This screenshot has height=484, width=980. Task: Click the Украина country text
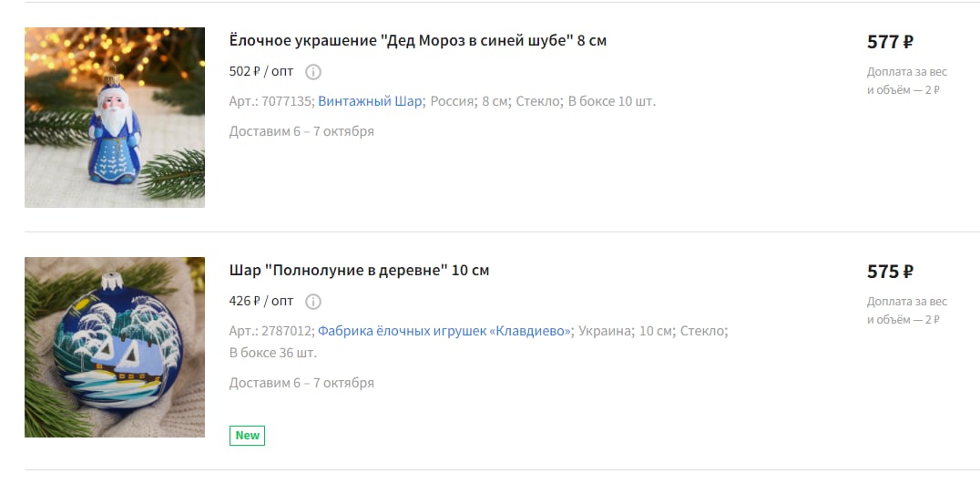click(607, 331)
